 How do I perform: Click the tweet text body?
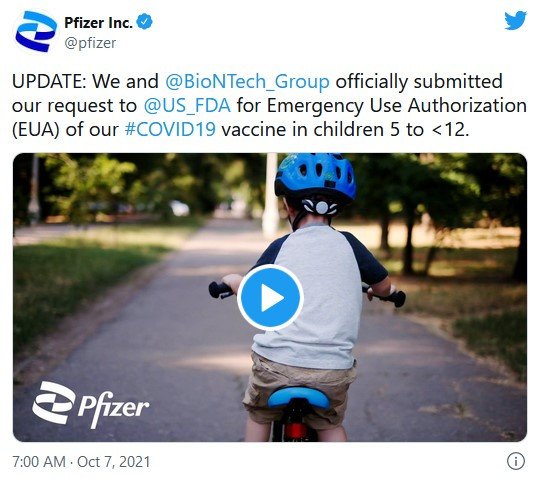pyautogui.click(x=269, y=106)
